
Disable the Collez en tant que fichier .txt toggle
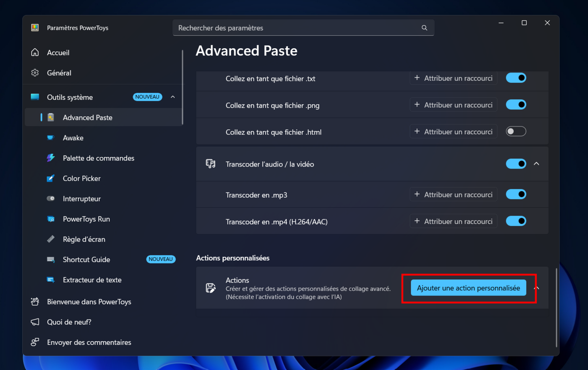[x=516, y=78]
